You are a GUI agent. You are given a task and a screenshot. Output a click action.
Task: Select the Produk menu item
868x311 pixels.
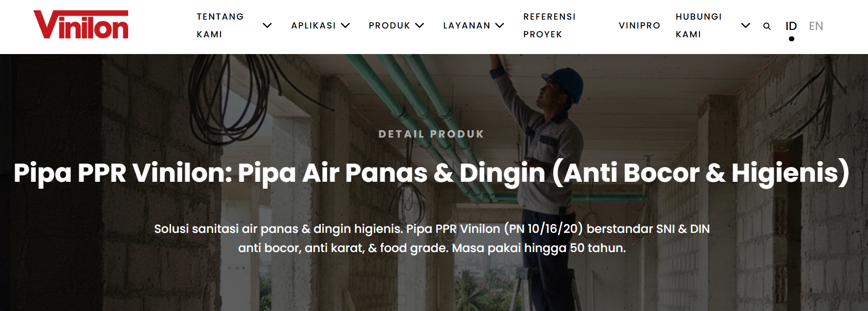(390, 26)
